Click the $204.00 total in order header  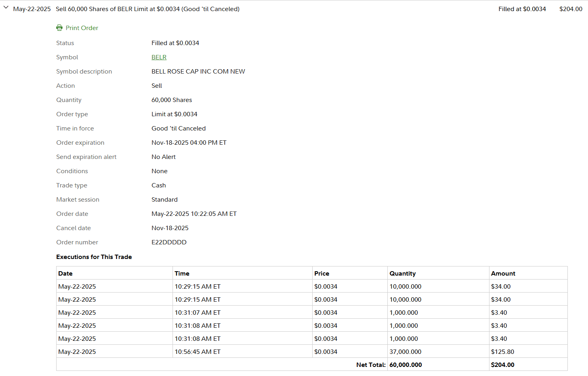click(x=571, y=9)
